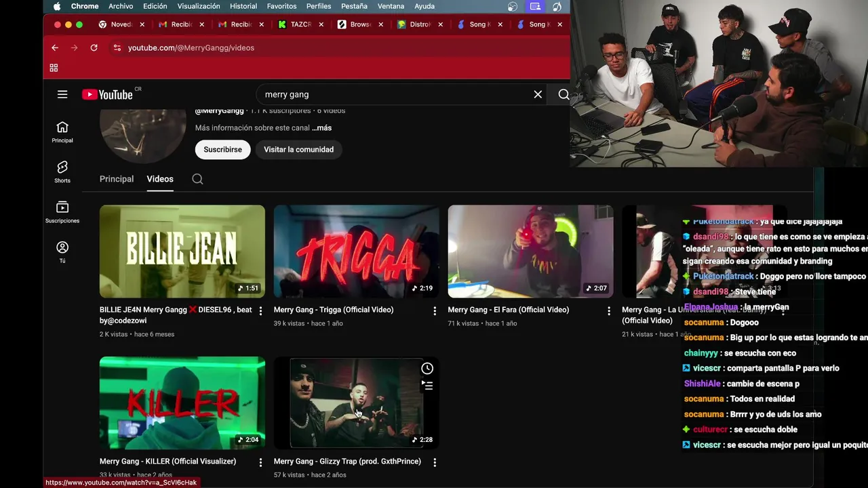
Task: Click Visitar la comunidad button
Action: click(298, 149)
